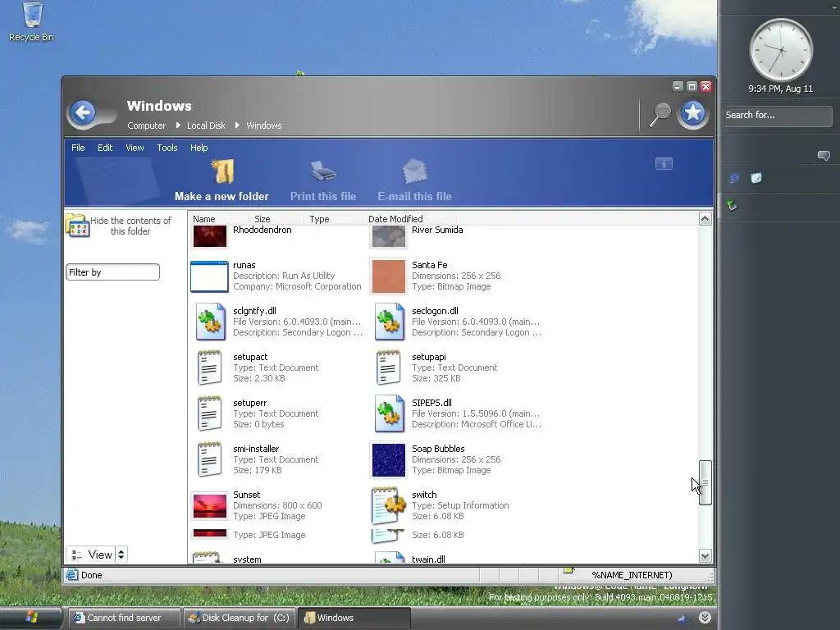This screenshot has width=840, height=630.
Task: Click the Filter by input field
Action: pyautogui.click(x=112, y=272)
